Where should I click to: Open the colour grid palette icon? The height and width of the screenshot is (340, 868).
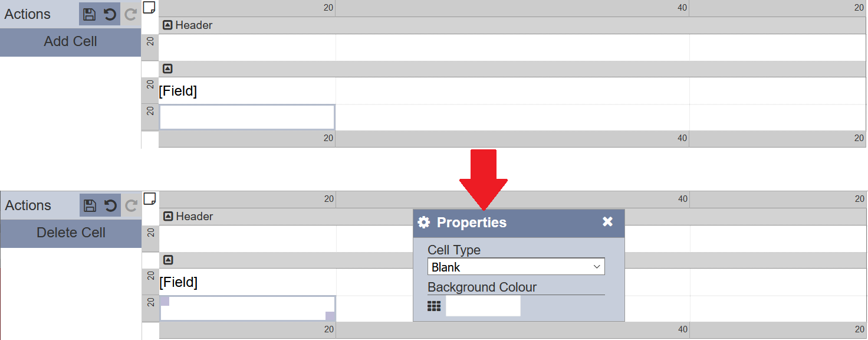[x=434, y=306]
